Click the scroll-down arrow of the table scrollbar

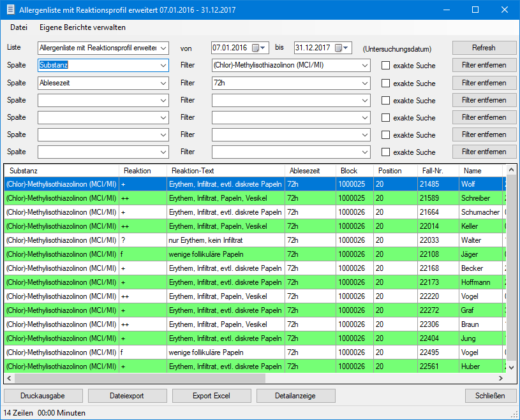(510, 367)
